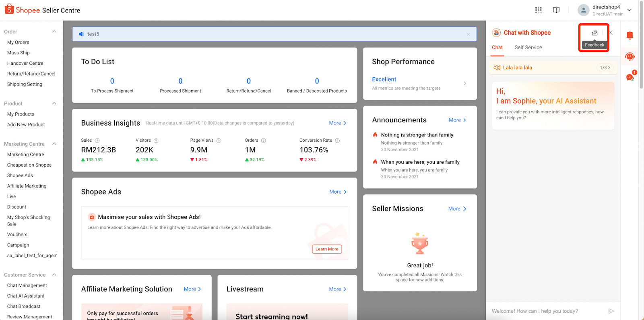Click the Conversion Rate info icon
Viewport: 644px width, 320px height.
click(337, 140)
